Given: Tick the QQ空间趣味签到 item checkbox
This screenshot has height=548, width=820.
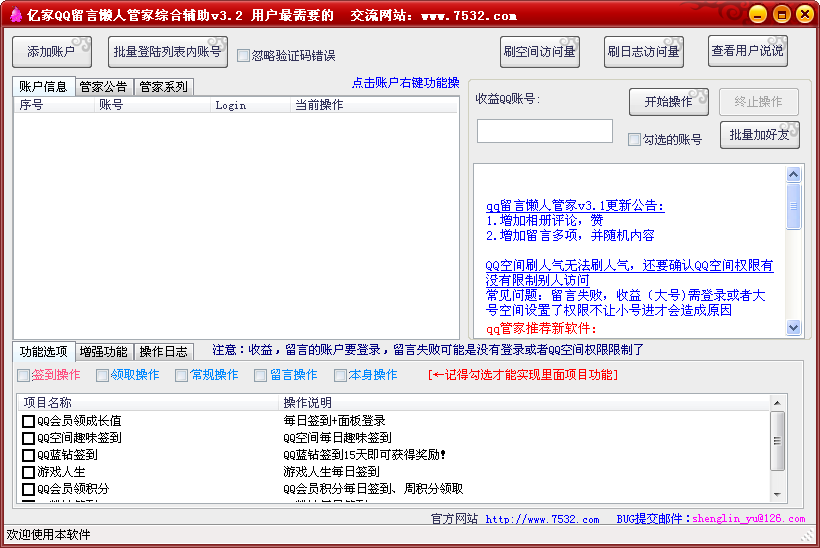Looking at the screenshot, I should point(29,438).
